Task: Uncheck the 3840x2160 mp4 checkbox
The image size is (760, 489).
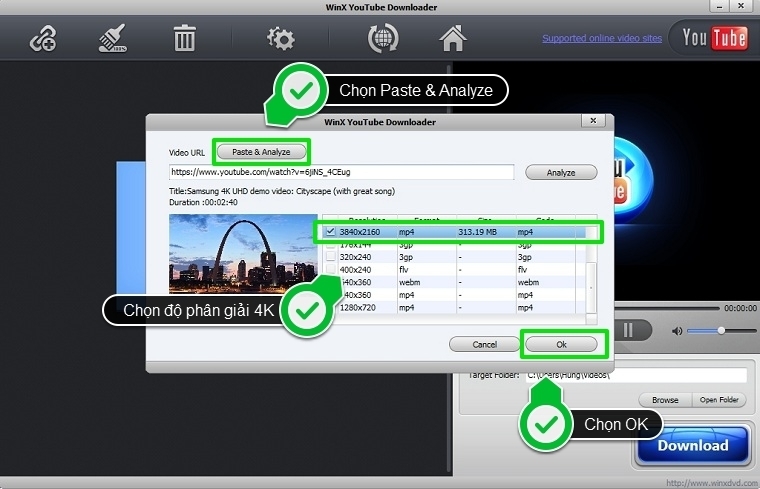Action: [x=332, y=232]
